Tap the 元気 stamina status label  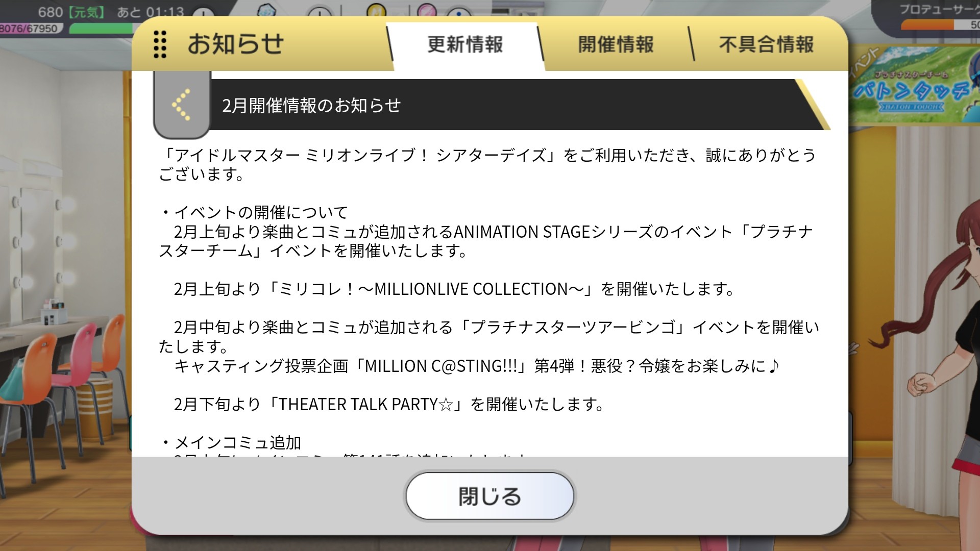pos(86,12)
